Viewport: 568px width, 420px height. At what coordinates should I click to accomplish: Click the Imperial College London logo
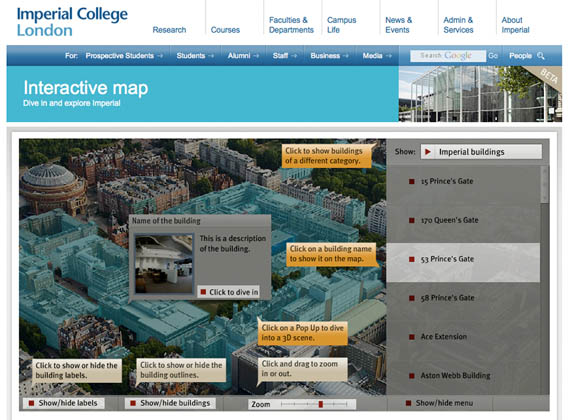(72, 22)
